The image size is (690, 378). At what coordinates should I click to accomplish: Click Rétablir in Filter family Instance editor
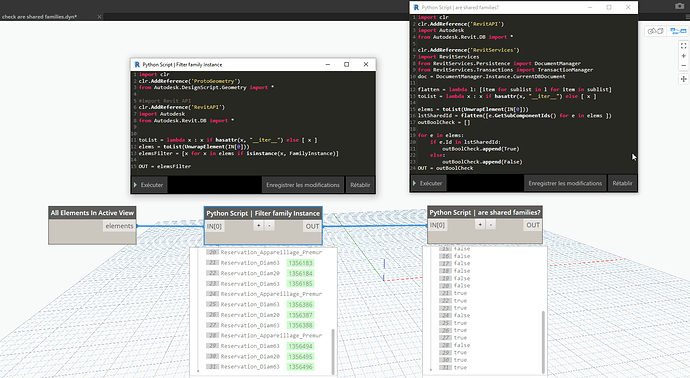pyautogui.click(x=360, y=185)
